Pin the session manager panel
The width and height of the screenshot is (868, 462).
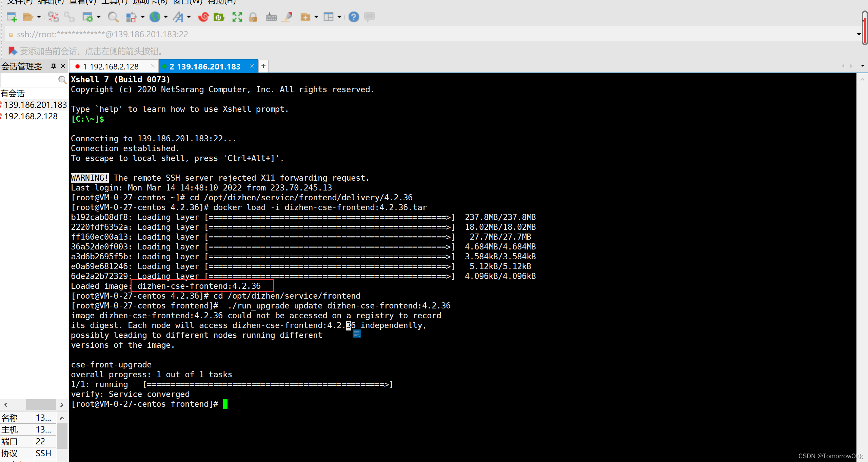point(53,66)
